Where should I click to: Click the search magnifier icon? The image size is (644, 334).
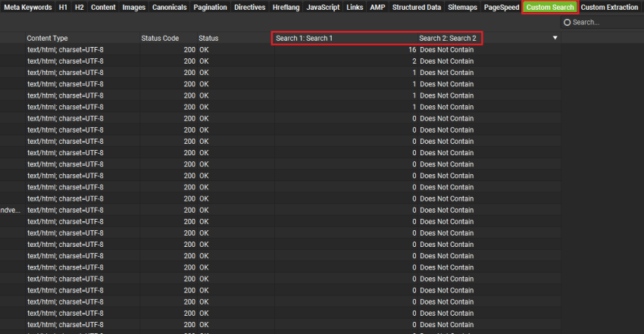coord(567,22)
